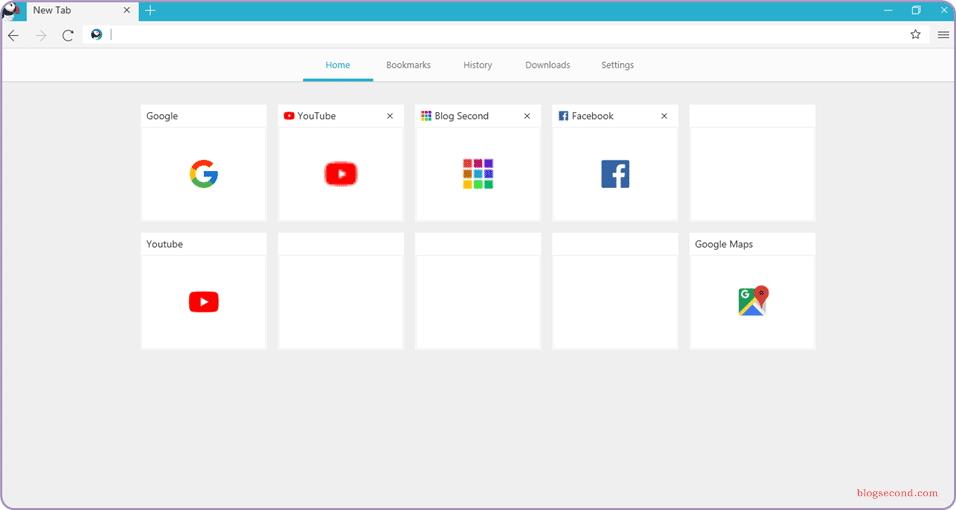The image size is (956, 510).
Task: Restore down the browser window
Action: 916,10
